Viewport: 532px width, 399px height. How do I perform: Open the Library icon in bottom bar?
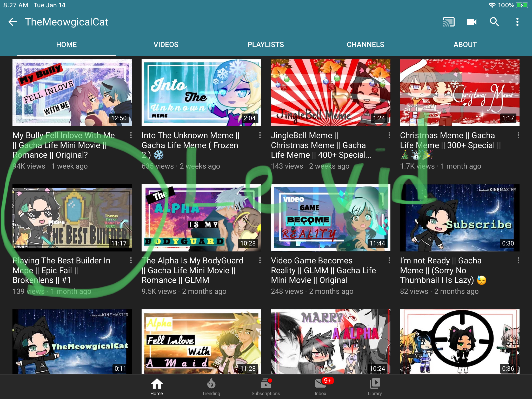(375, 387)
